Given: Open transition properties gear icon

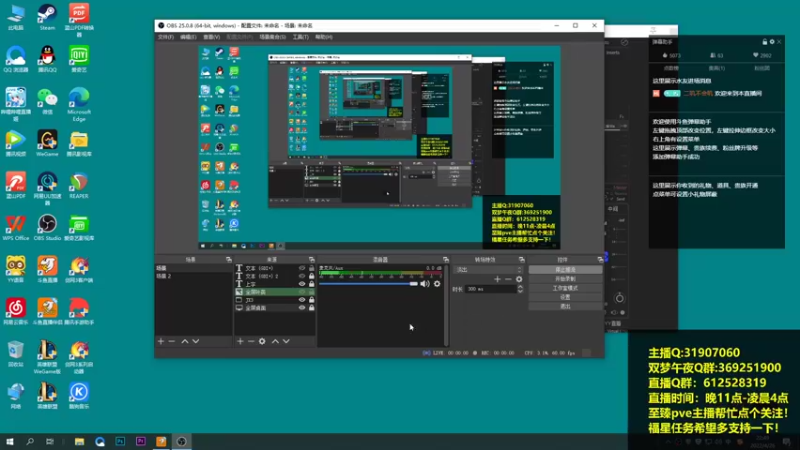Looking at the screenshot, I should (519, 279).
